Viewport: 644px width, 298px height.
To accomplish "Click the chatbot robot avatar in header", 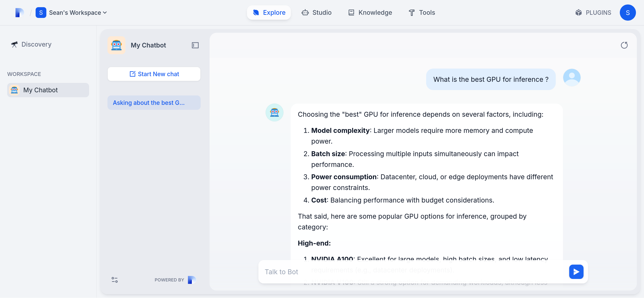I will click(116, 45).
